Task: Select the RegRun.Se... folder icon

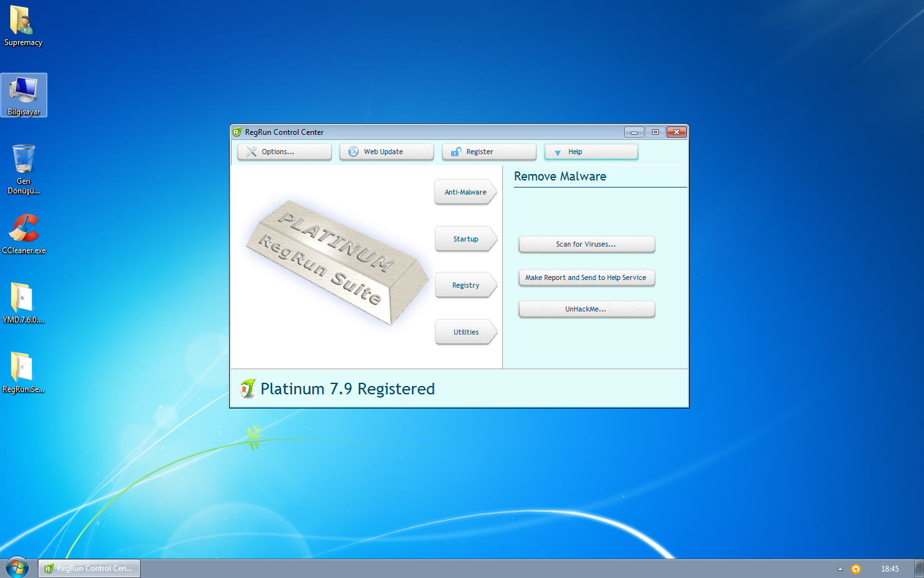Action: point(24,372)
